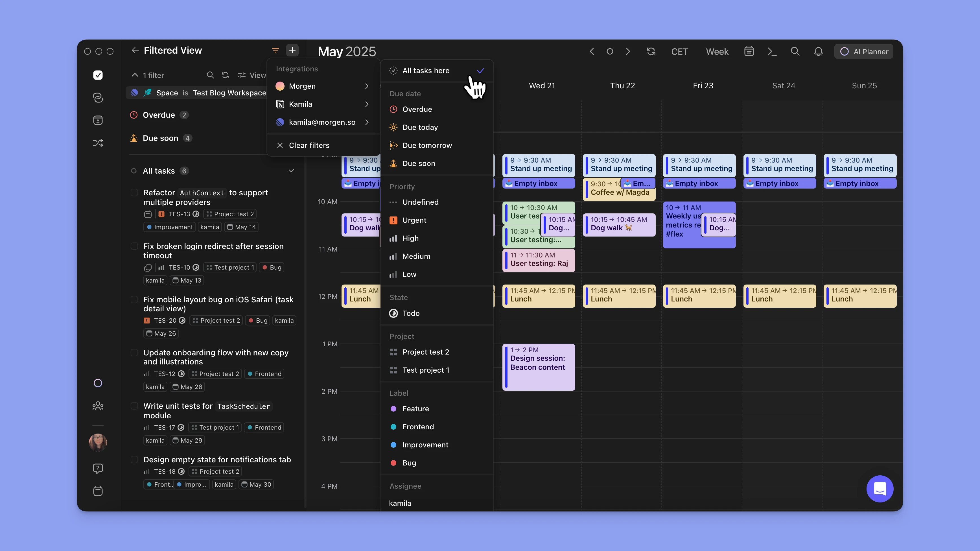The height and width of the screenshot is (551, 980).
Task: Collapse the All tasks section chevron
Action: pos(291,171)
